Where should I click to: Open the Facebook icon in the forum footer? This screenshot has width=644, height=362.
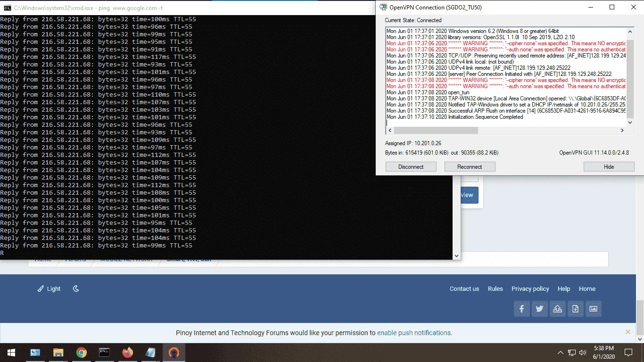[x=522, y=309]
